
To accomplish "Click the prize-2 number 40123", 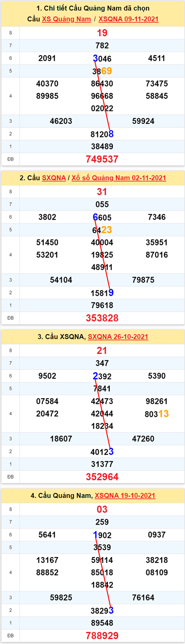I will point(102,452).
